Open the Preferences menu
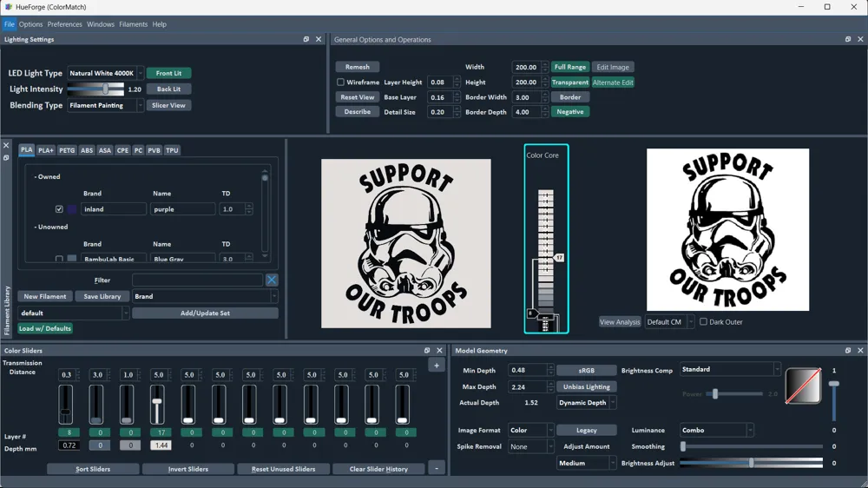 [65, 24]
